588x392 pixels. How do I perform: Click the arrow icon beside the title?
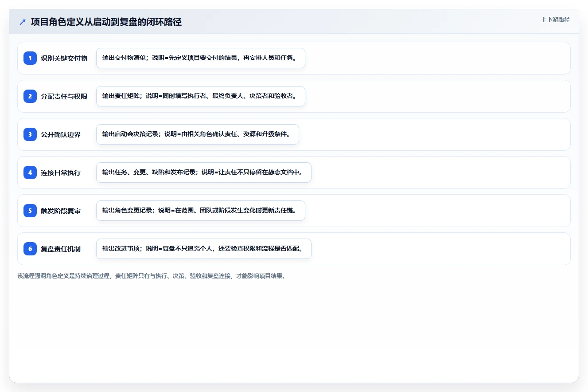coord(23,22)
